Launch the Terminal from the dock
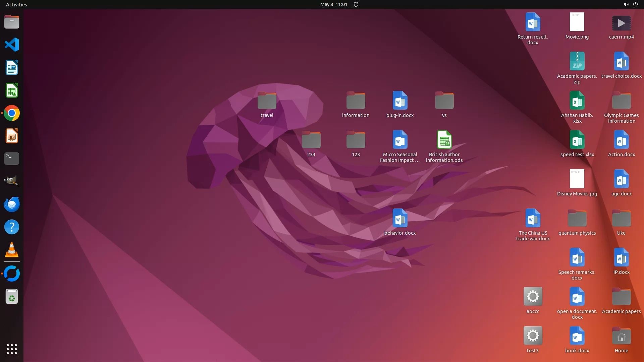This screenshot has height=362, width=644. (12, 159)
